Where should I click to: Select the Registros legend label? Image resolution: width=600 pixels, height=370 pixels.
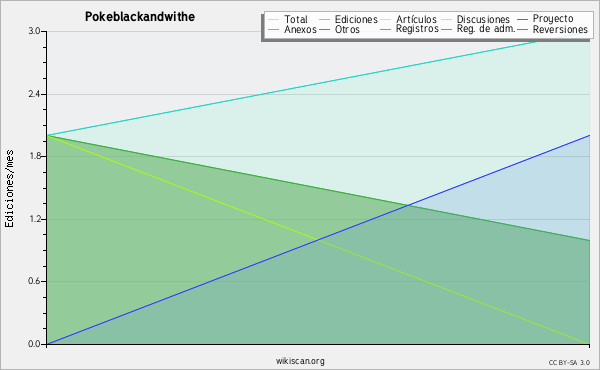[x=417, y=29]
